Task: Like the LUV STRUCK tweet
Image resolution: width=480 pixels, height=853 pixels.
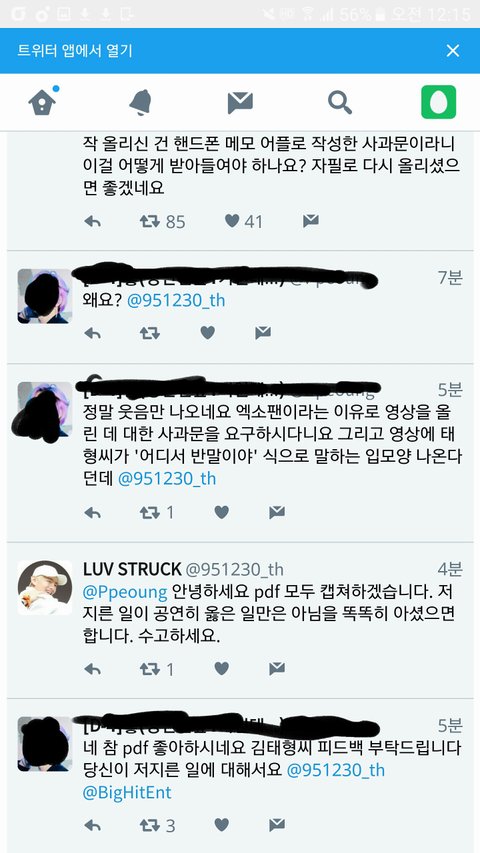Action: coord(221,669)
